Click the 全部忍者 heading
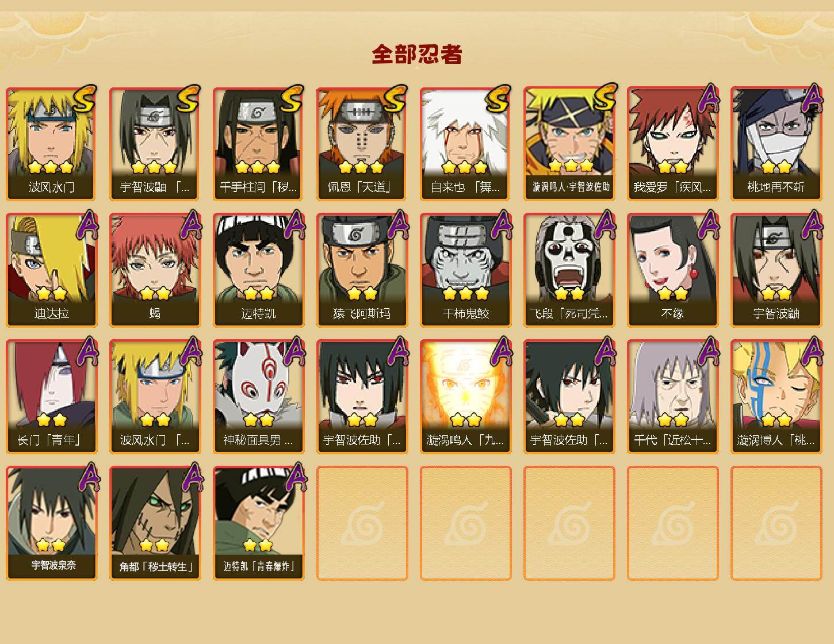This screenshot has height=644, width=834. (417, 54)
